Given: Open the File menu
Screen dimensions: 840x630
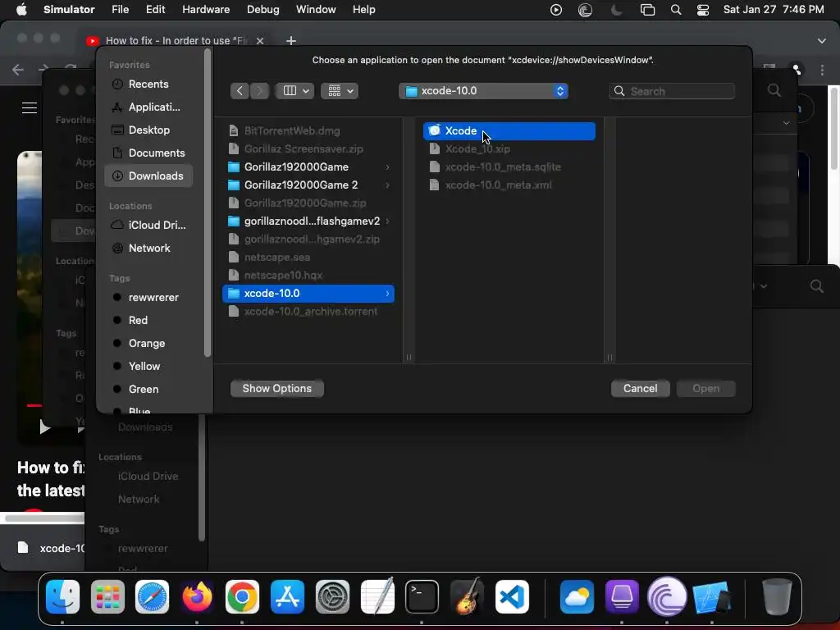Looking at the screenshot, I should (120, 10).
